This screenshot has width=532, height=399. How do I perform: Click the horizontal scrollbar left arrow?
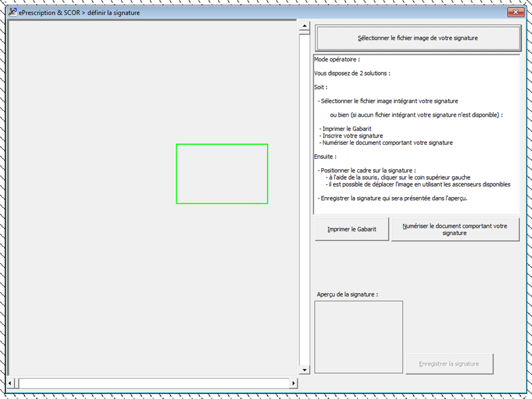point(10,383)
